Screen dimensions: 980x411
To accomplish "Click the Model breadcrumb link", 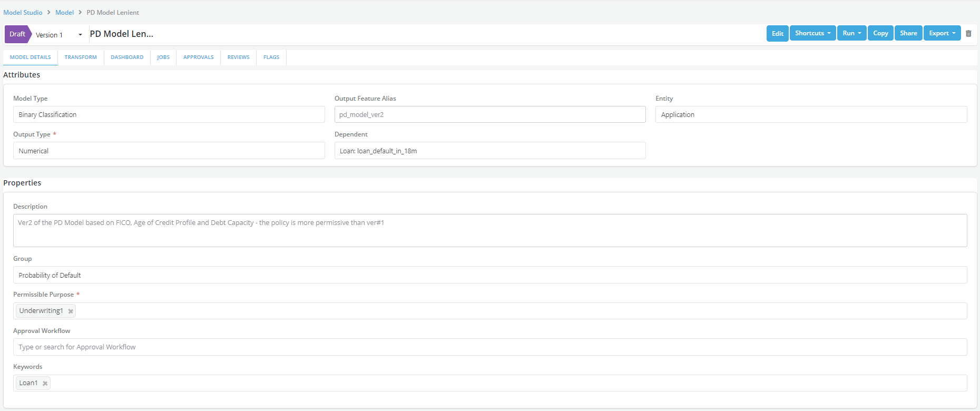I will click(64, 13).
